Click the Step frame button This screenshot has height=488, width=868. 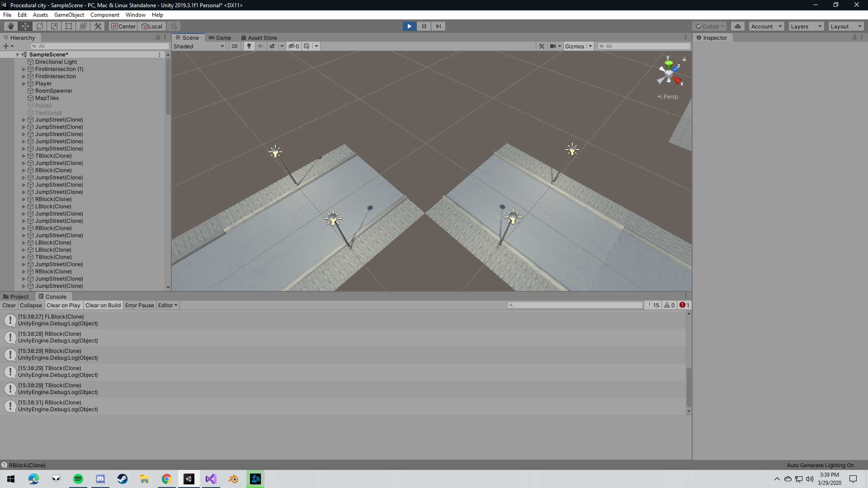(x=438, y=26)
